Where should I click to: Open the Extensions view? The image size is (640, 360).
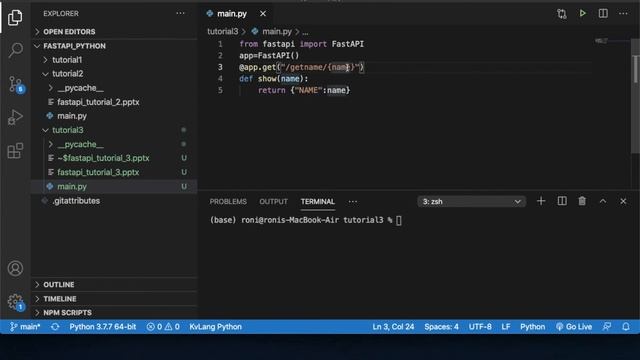[x=15, y=151]
